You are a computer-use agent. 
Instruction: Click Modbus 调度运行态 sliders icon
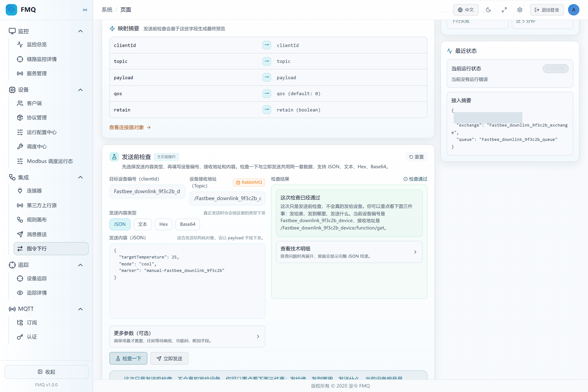[x=20, y=161]
